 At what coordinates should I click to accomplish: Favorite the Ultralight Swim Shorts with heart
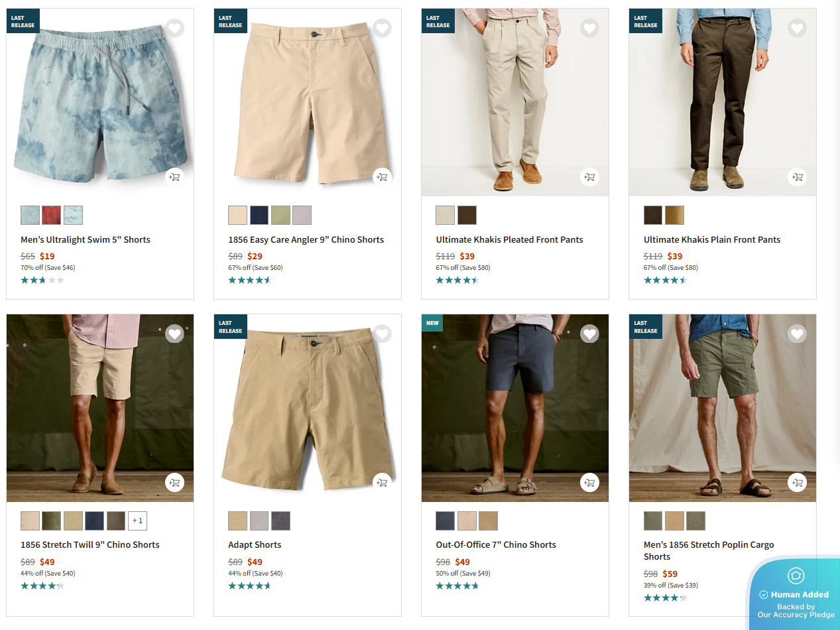(174, 29)
